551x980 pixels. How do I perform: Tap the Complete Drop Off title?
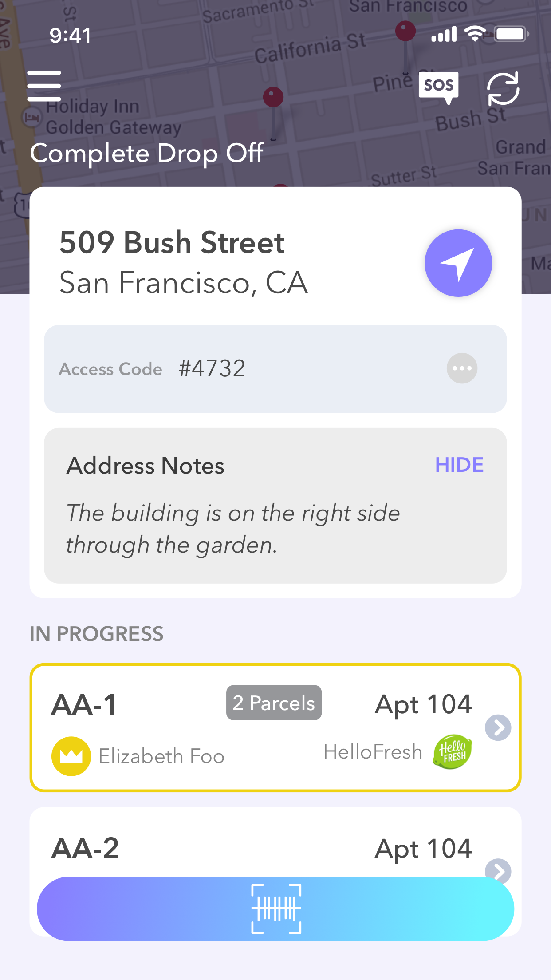pyautogui.click(x=147, y=154)
